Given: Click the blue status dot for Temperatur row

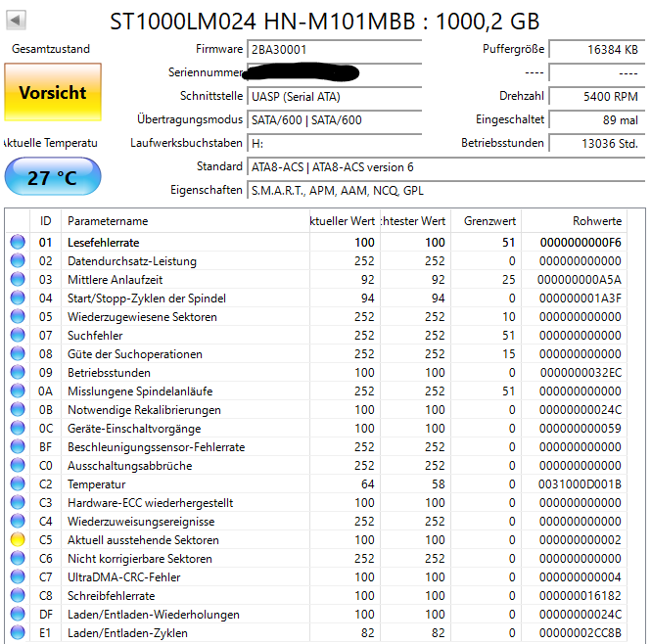Looking at the screenshot, I should [x=18, y=483].
